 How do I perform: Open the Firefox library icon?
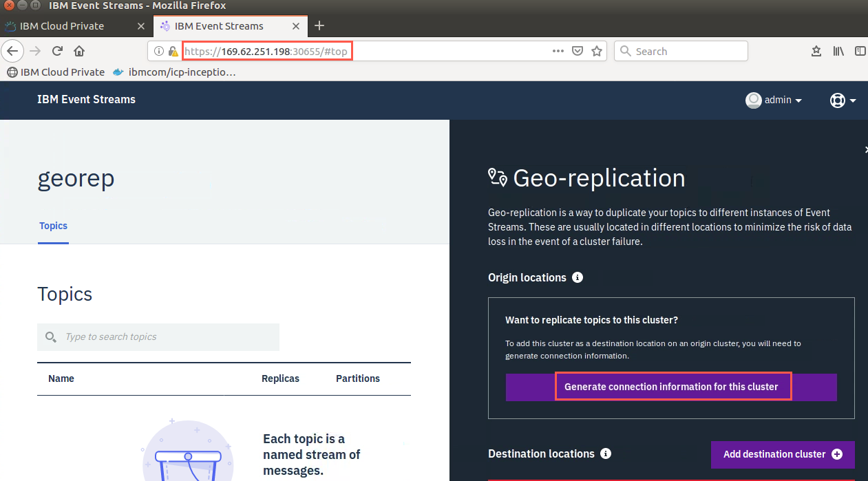coord(838,51)
